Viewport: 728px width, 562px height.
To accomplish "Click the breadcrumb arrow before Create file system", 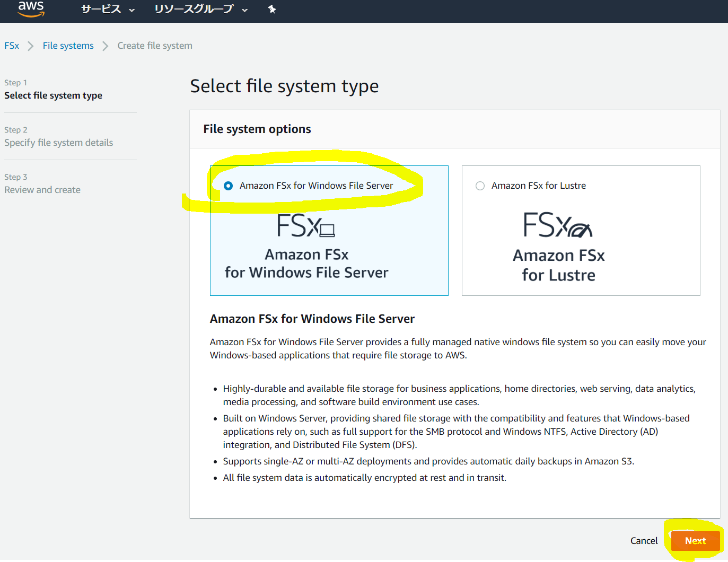I will (x=105, y=46).
